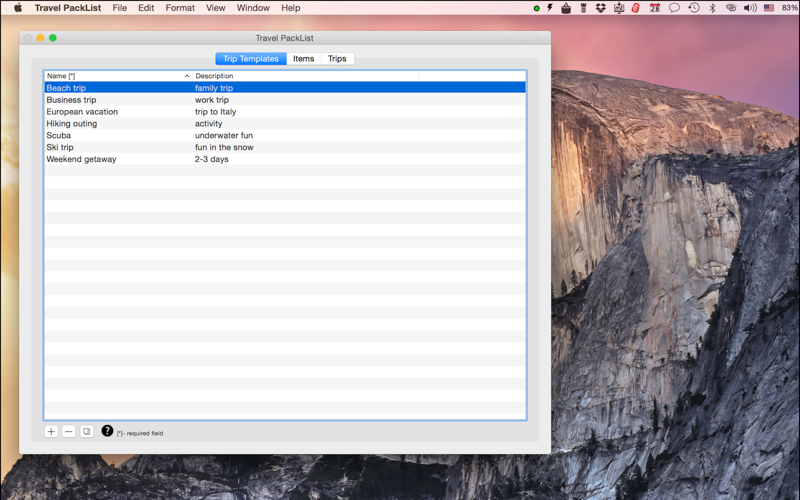This screenshot has width=800, height=500.
Task: Open the calendar menu bar icon showing 28
Action: [655, 8]
